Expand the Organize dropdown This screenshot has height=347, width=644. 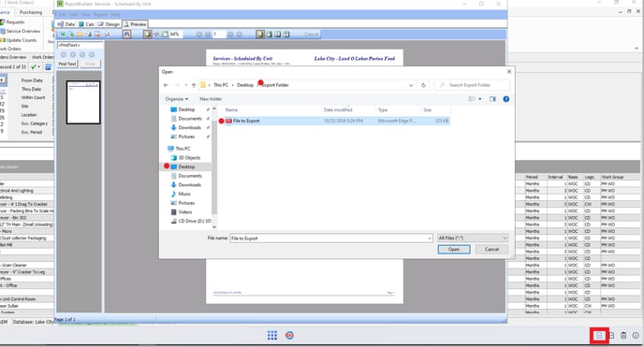click(177, 99)
